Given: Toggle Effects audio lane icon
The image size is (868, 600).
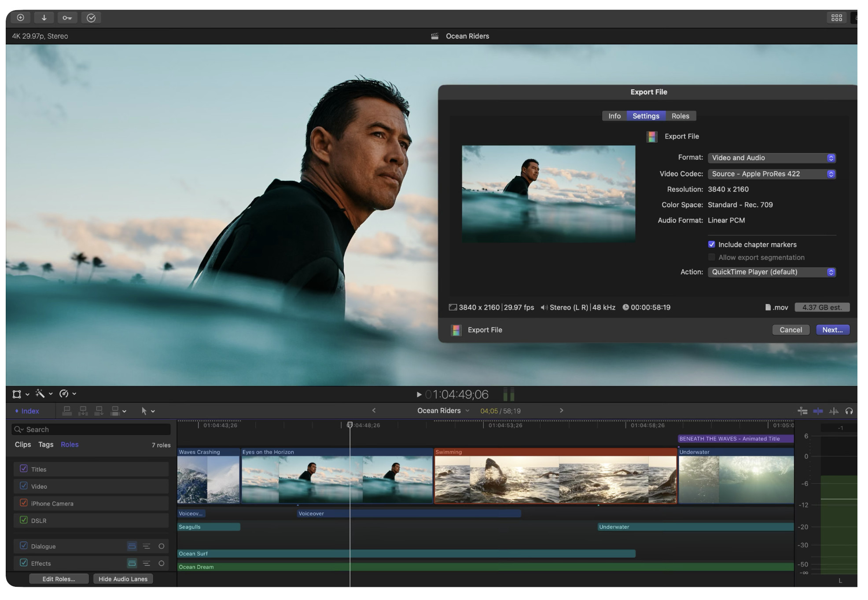Looking at the screenshot, I should (132, 563).
